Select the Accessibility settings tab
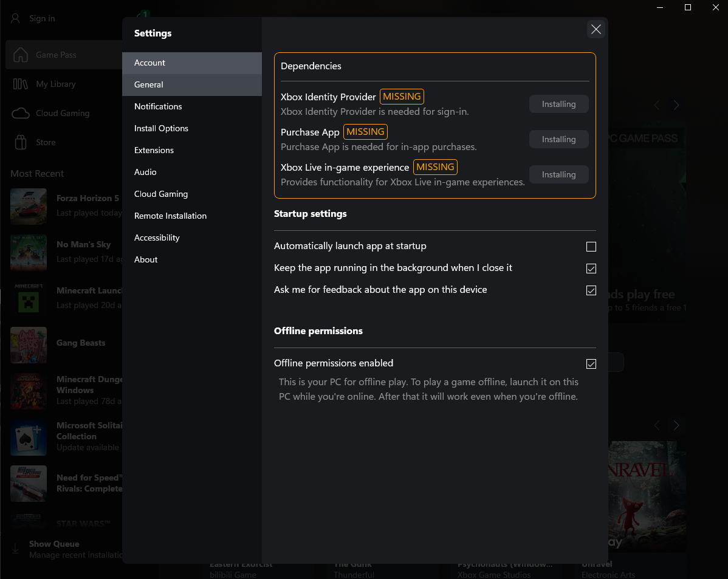The image size is (728, 579). coord(157,238)
